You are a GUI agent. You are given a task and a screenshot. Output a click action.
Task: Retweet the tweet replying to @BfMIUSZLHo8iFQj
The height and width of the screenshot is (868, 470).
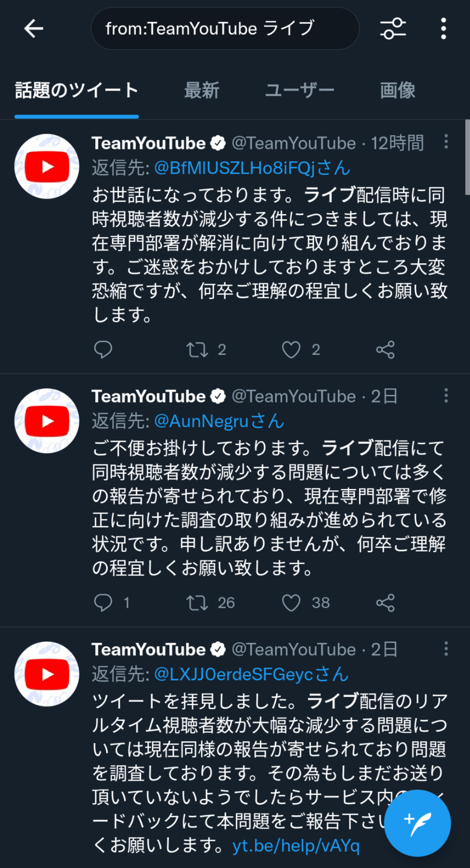click(197, 350)
